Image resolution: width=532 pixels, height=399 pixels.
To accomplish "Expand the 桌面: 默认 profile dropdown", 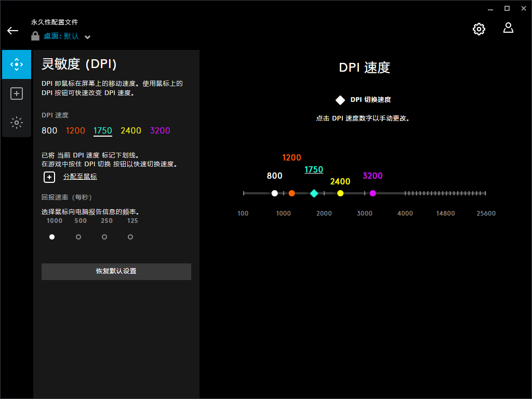I will (x=87, y=37).
